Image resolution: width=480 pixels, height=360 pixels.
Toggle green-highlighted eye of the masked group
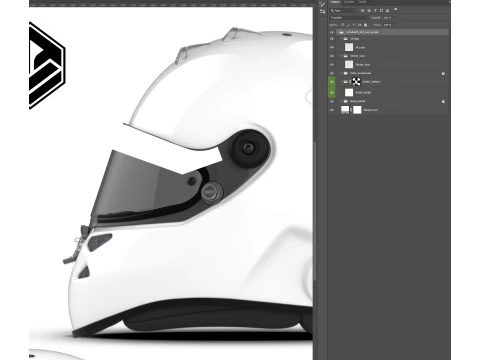[x=332, y=81]
